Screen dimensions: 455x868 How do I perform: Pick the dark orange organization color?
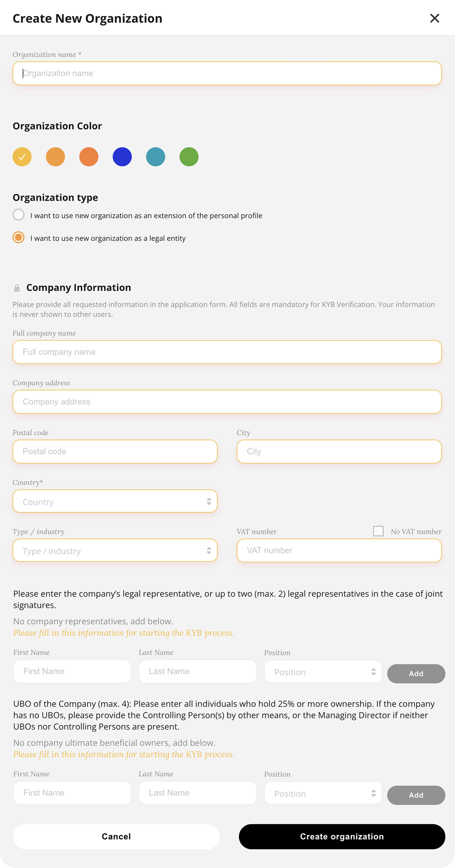(x=89, y=157)
